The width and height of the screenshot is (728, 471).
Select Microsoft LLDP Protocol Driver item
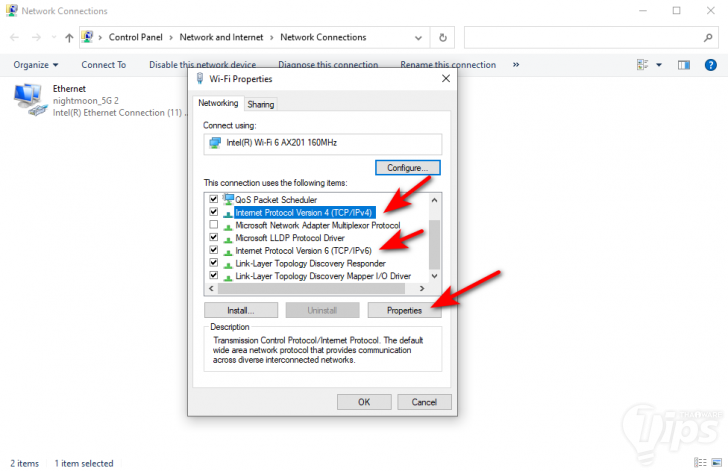coord(290,238)
